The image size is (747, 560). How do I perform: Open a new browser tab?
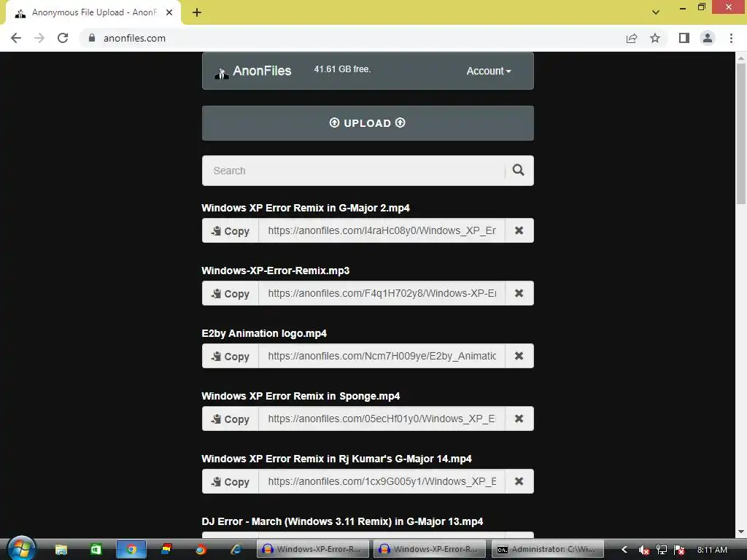click(x=197, y=12)
